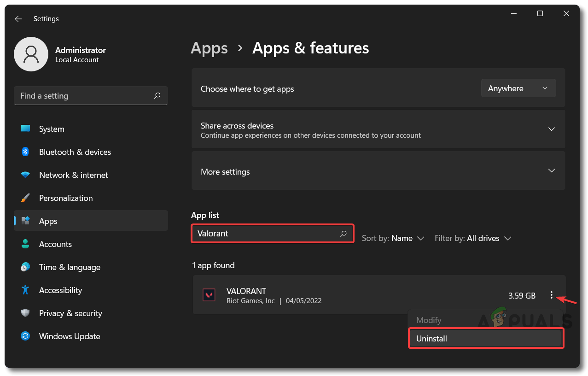Click the magnifier in App list search
Viewport: 588px width, 376px height.
click(343, 234)
